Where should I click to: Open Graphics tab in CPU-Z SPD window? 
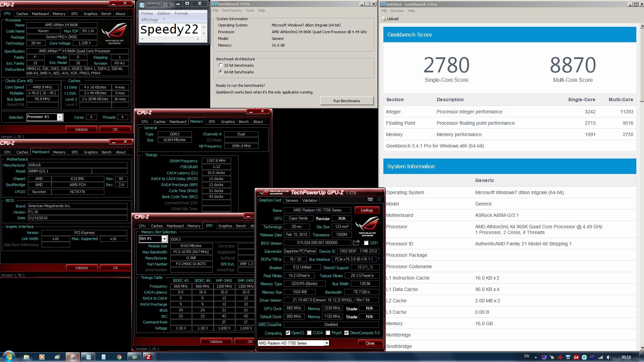pos(225,226)
